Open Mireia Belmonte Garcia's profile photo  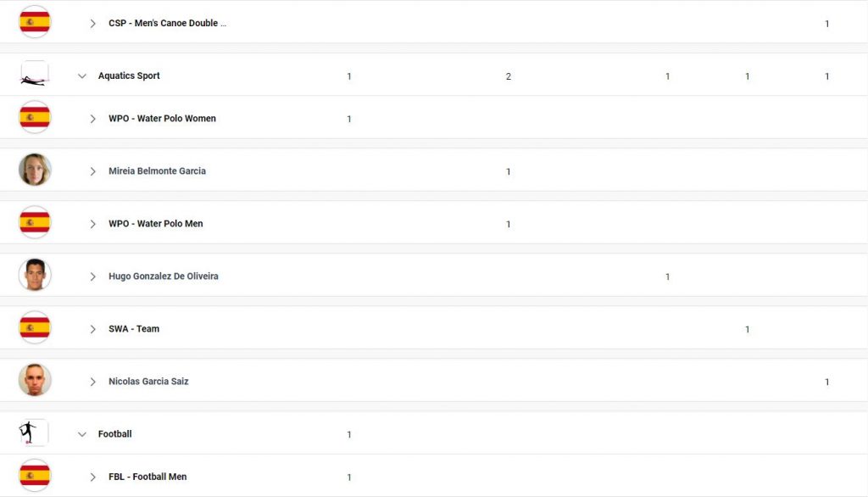tap(35, 170)
